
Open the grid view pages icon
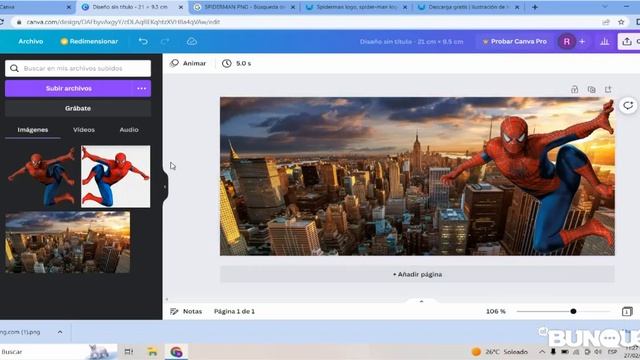627,311
